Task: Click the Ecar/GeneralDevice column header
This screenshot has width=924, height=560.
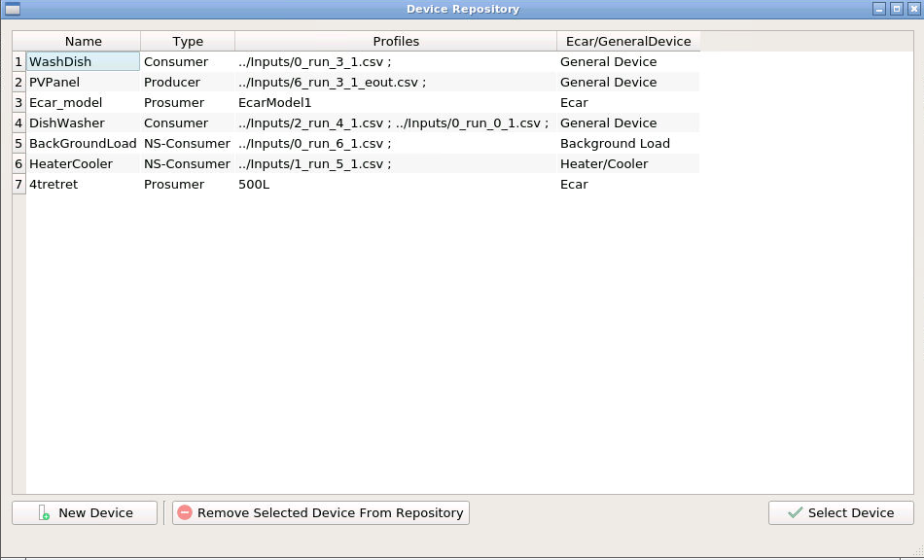Action: pyautogui.click(x=628, y=41)
